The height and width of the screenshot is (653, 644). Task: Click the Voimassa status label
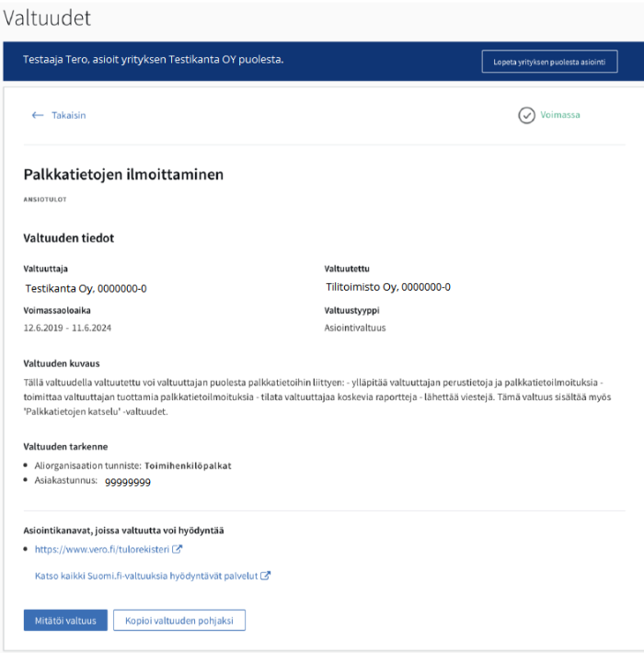[560, 115]
